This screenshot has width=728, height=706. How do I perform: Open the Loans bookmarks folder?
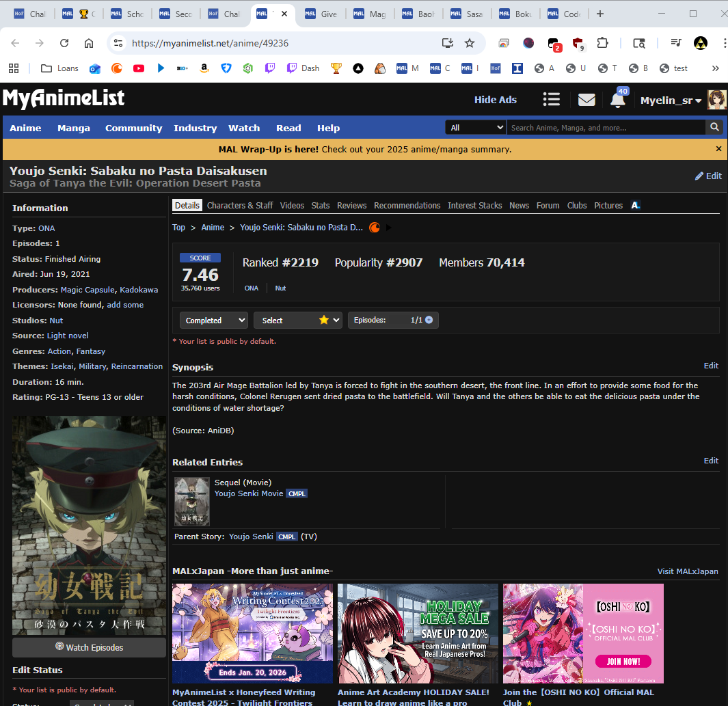59,68
